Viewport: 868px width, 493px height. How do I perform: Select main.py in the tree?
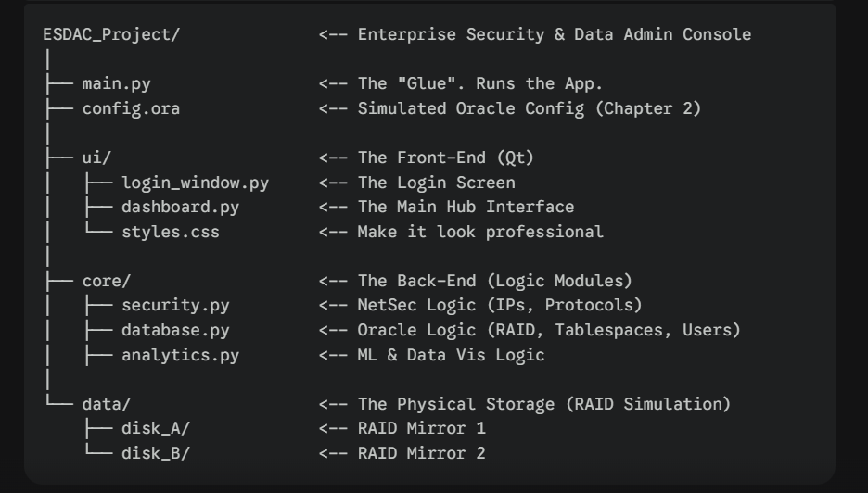point(116,84)
